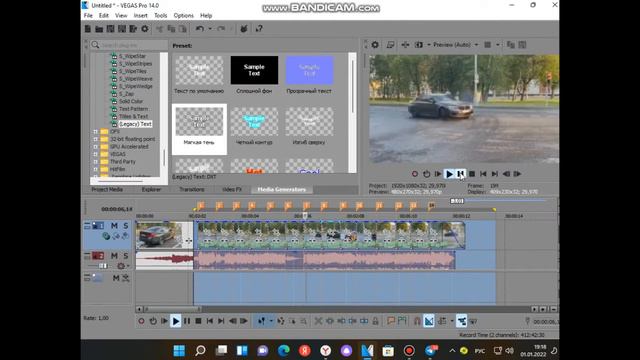
Task: Toggle preview on external monitor icon
Action: (390, 45)
